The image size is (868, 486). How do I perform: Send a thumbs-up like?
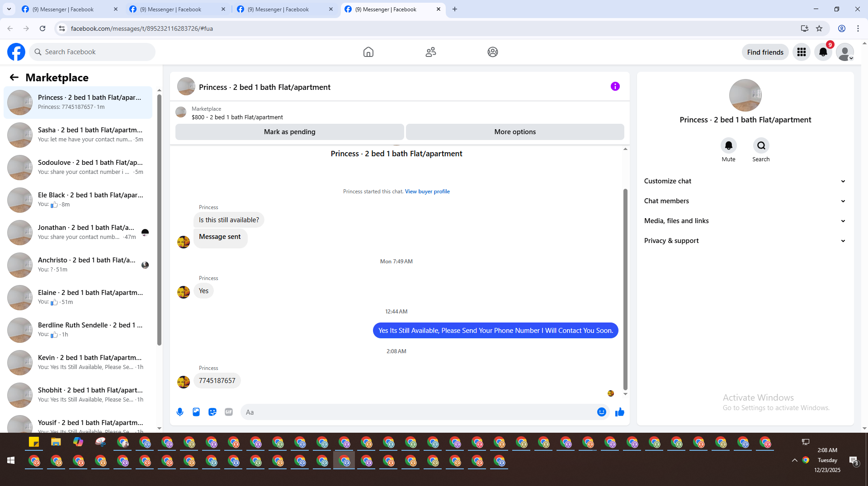620,412
